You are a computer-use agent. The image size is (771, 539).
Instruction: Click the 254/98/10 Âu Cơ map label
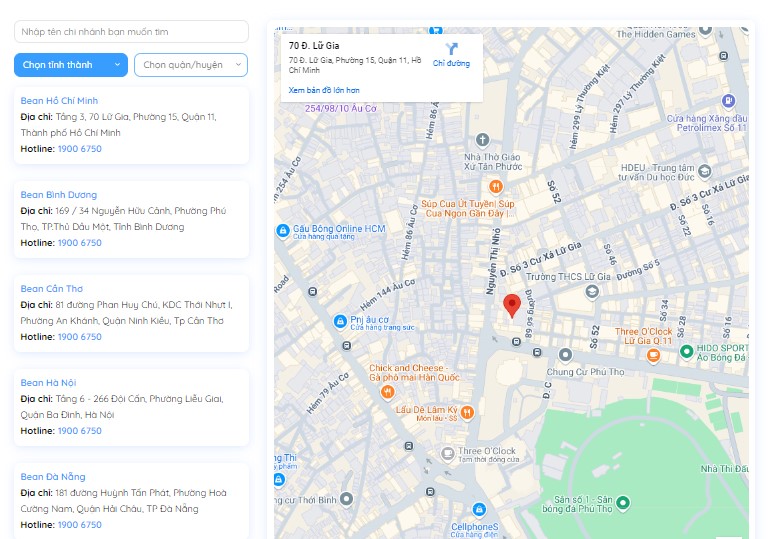click(x=341, y=108)
